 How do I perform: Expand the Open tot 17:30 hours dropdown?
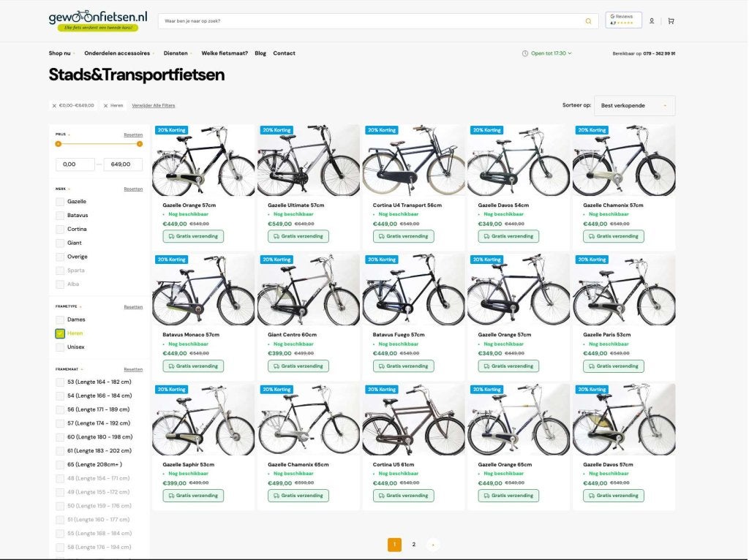tap(551, 53)
